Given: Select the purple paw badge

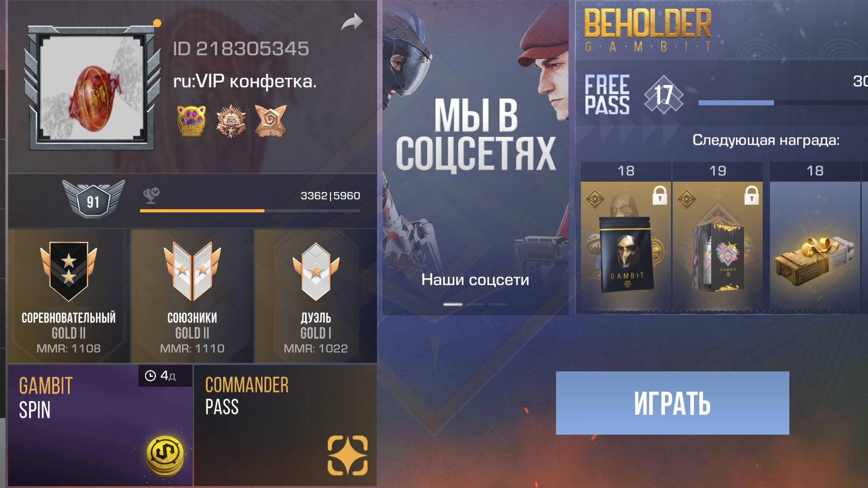Looking at the screenshot, I should point(191,121).
